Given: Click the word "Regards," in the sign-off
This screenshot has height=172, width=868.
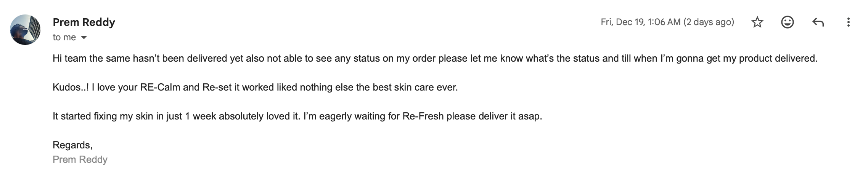Looking at the screenshot, I should pos(72,145).
